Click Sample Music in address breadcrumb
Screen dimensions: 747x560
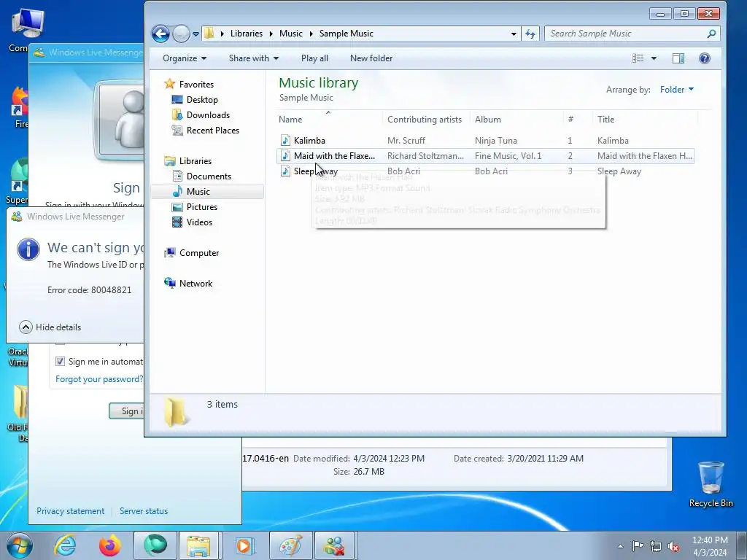pos(347,34)
